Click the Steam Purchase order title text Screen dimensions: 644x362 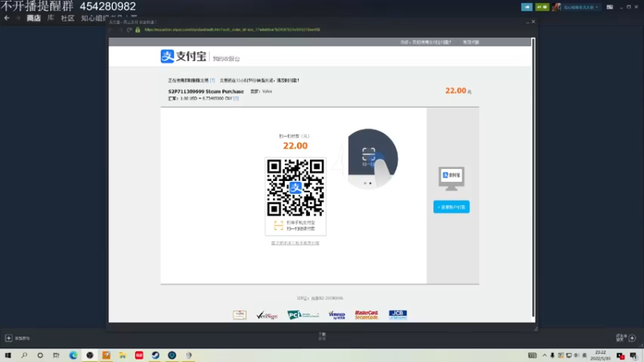pyautogui.click(x=206, y=92)
